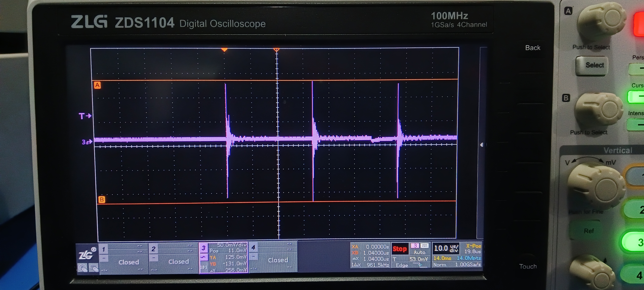Tap channel 1 Closed status
Image resolution: width=644 pixels, height=290 pixels.
point(128,262)
